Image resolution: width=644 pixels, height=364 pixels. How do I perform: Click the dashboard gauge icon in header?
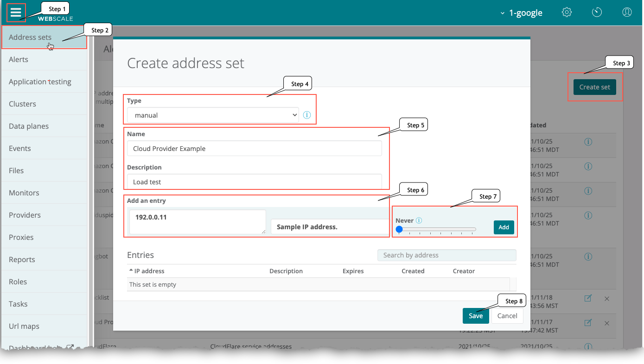click(597, 13)
